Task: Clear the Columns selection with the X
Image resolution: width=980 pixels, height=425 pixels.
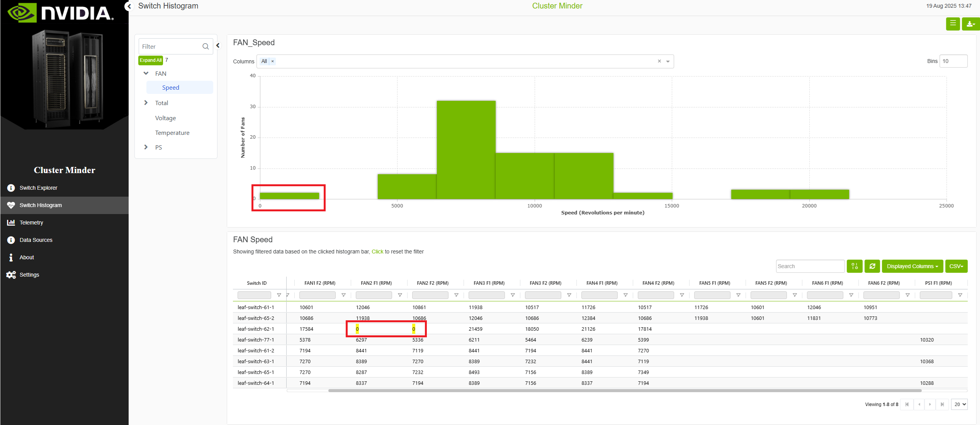Action: tap(659, 61)
